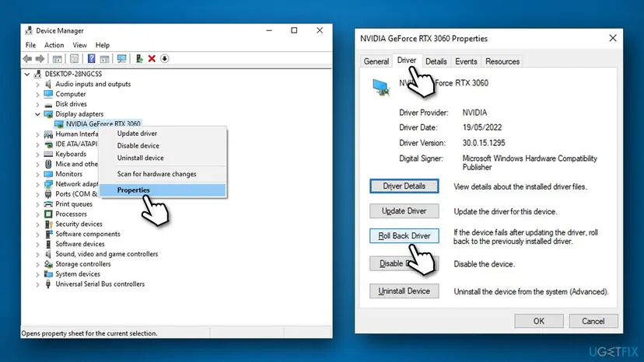Click the Uninstall Device button

click(404, 291)
